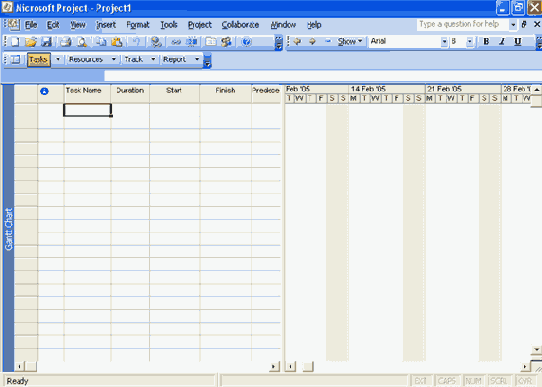Open the Help menu
The width and height of the screenshot is (542, 387).
point(314,25)
